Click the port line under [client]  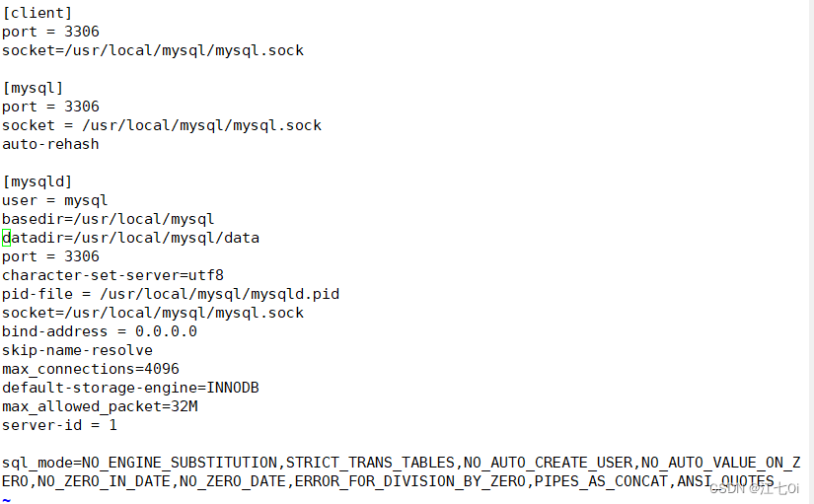(x=50, y=32)
